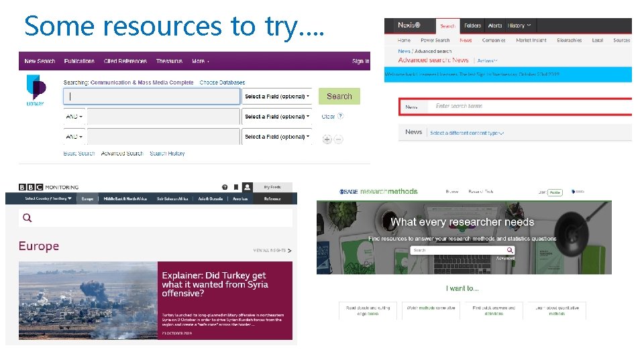Select Middle East & North Africa tab

click(x=125, y=198)
